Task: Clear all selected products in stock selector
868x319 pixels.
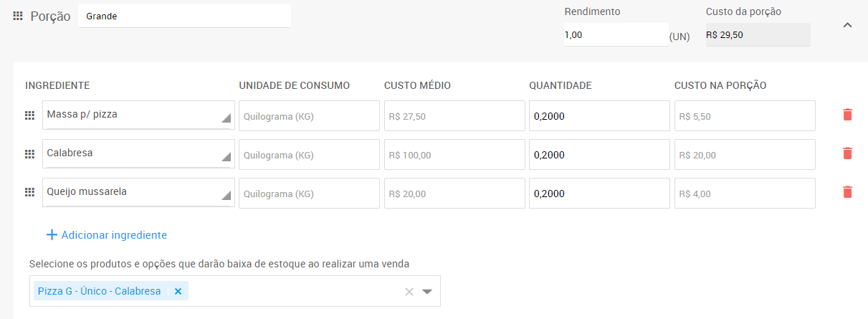Action: (x=409, y=292)
